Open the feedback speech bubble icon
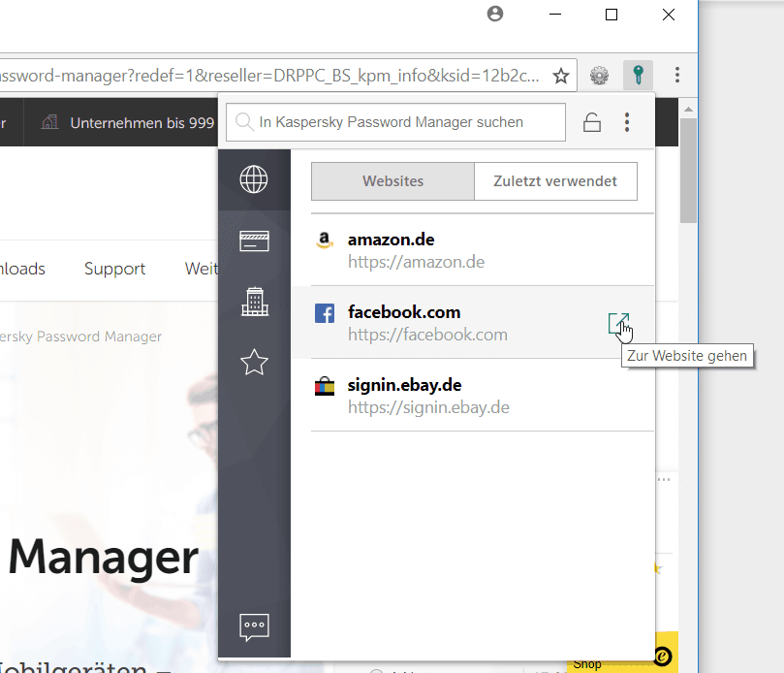The height and width of the screenshot is (673, 784). point(254,627)
